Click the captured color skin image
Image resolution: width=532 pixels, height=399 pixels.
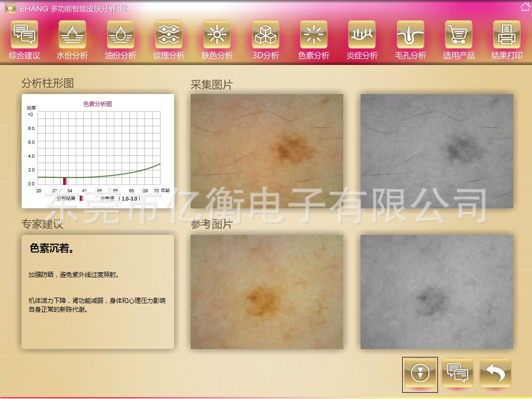pyautogui.click(x=267, y=151)
